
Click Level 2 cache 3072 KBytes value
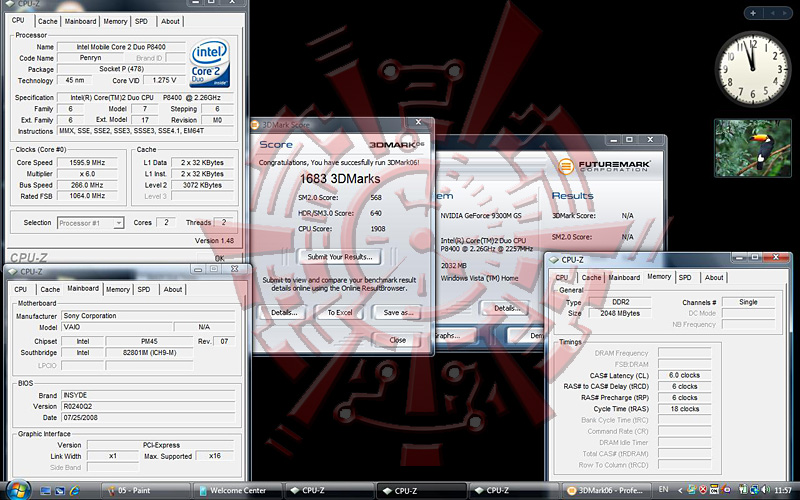[x=202, y=185]
